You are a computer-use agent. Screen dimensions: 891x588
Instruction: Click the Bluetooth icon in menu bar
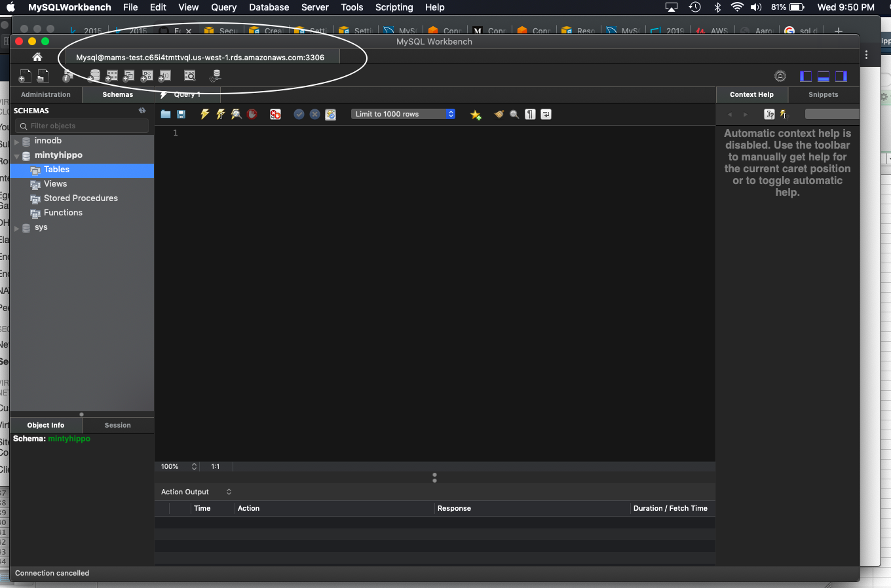pyautogui.click(x=717, y=7)
